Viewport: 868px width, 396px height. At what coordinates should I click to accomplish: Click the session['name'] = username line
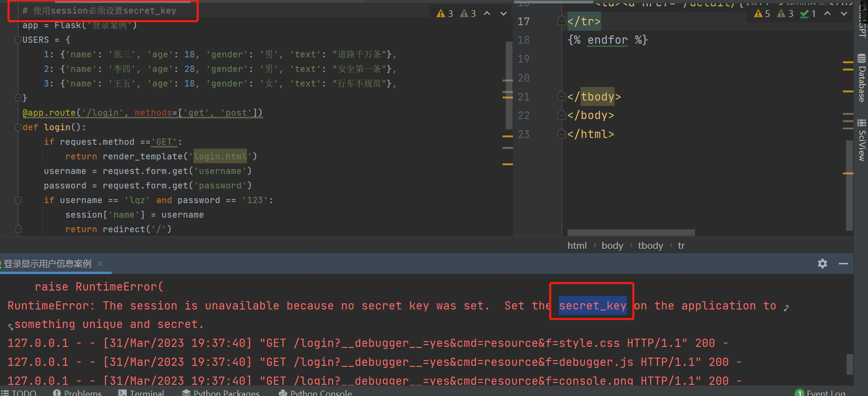pos(135,215)
